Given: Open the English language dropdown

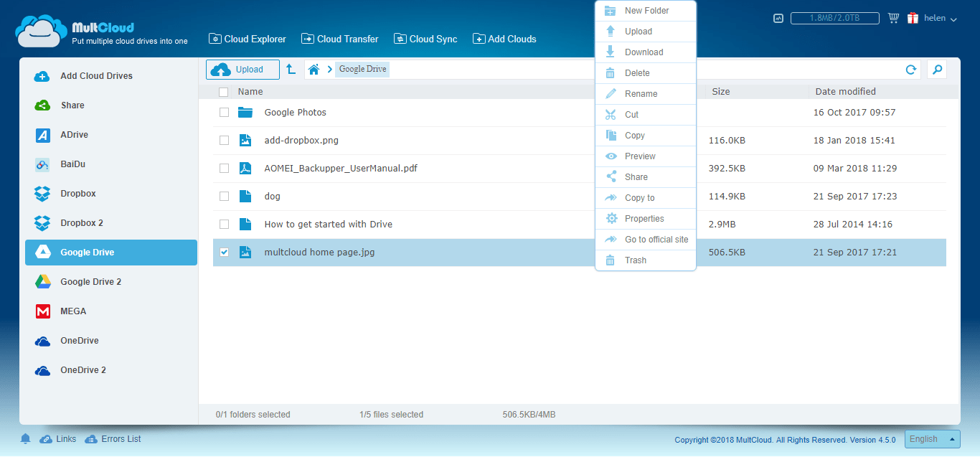Looking at the screenshot, I should 932,439.
